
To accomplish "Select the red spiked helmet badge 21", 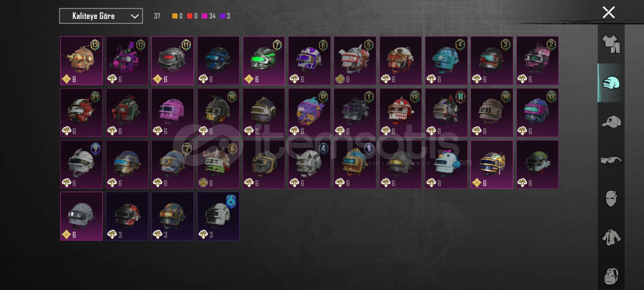I will pyautogui.click(x=81, y=113).
